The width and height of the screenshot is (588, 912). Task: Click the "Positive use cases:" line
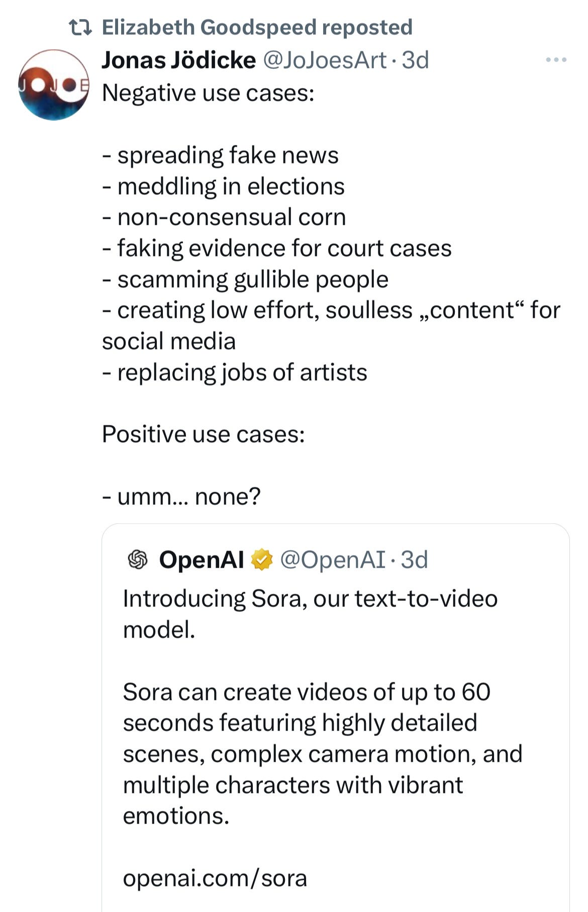204,434
